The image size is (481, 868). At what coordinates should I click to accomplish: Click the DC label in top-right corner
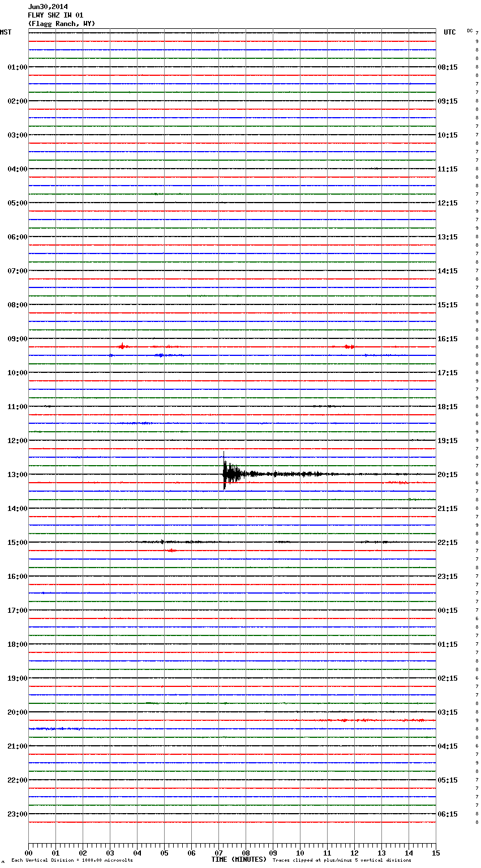coord(470,31)
